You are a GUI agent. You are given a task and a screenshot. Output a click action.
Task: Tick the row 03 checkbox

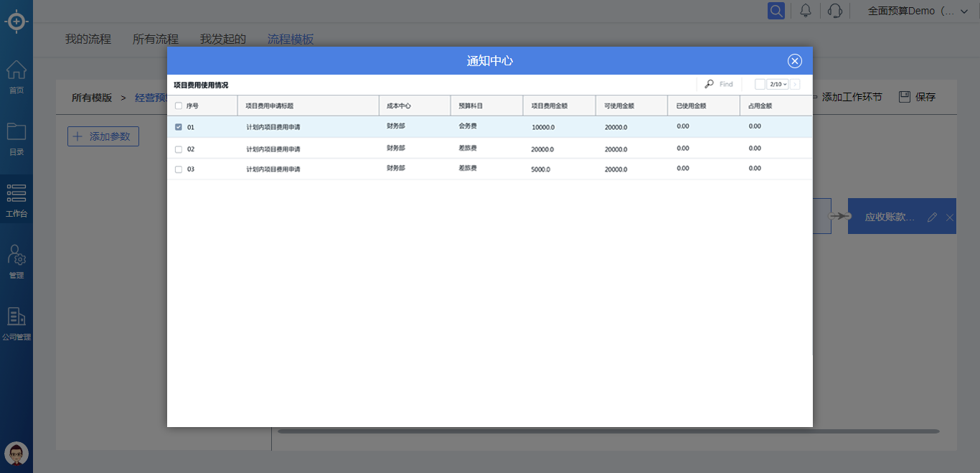click(179, 169)
